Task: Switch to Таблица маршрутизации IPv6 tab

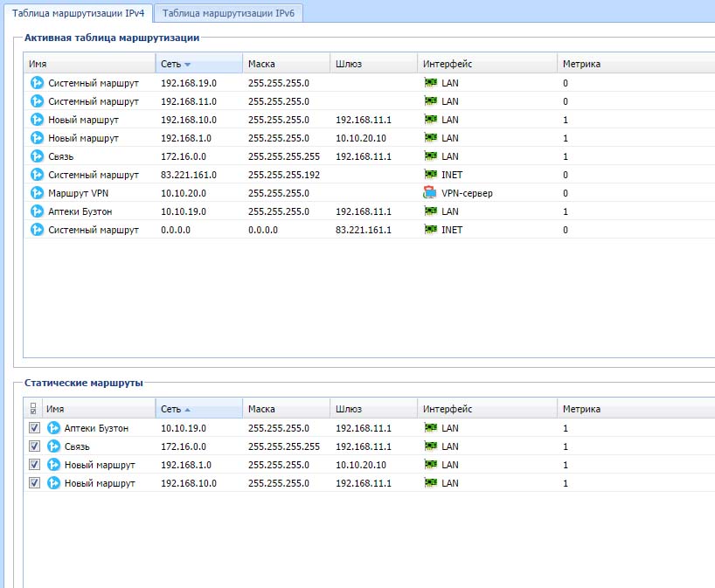Action: click(228, 13)
